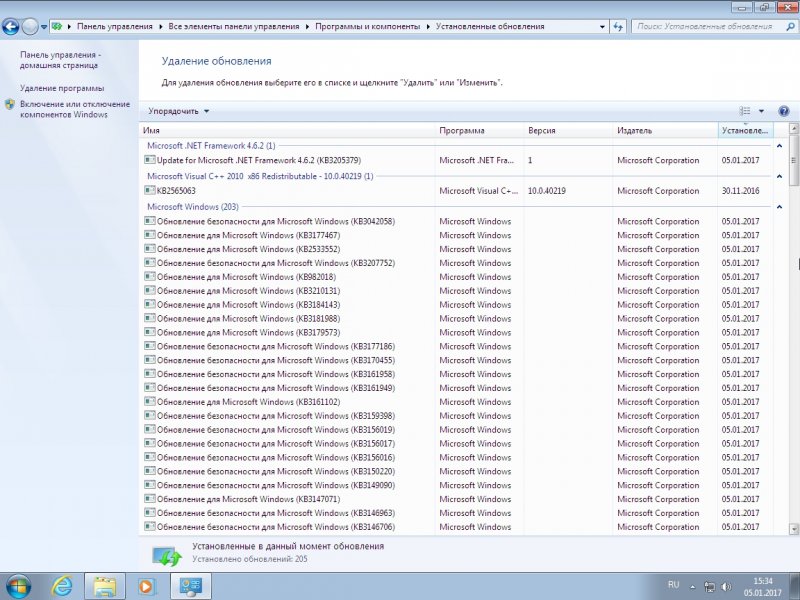Click the refresh address bar button
This screenshot has width=800, height=600.
(618, 27)
